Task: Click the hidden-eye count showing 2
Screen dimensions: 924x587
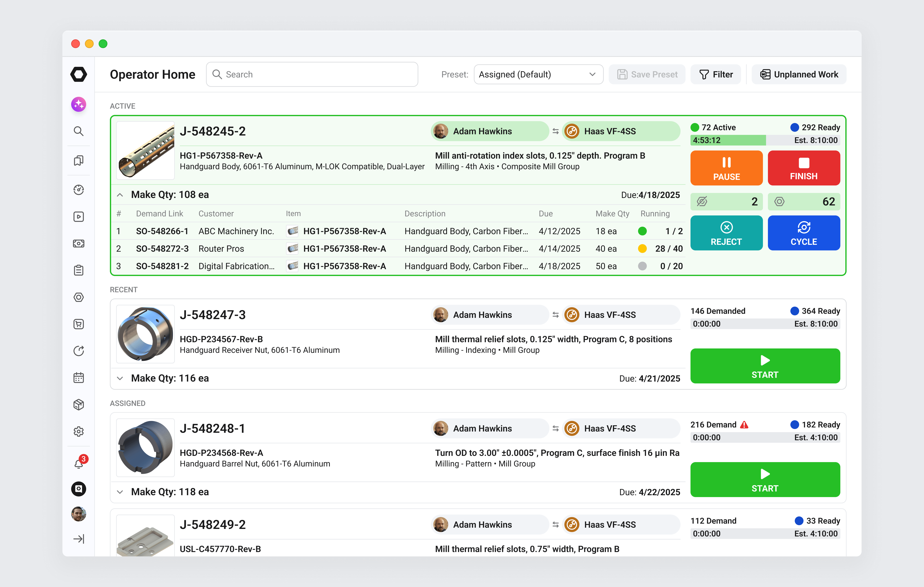Action: 726,201
